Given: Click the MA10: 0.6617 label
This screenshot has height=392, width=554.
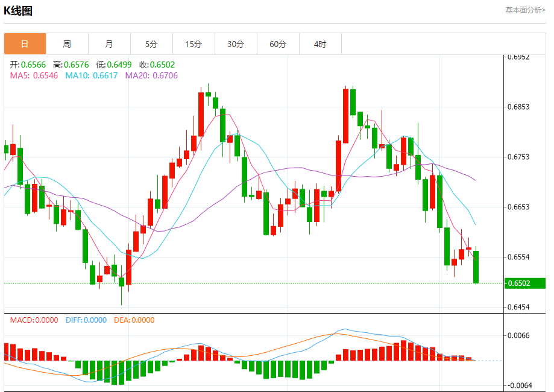Looking at the screenshot, I should [92, 75].
